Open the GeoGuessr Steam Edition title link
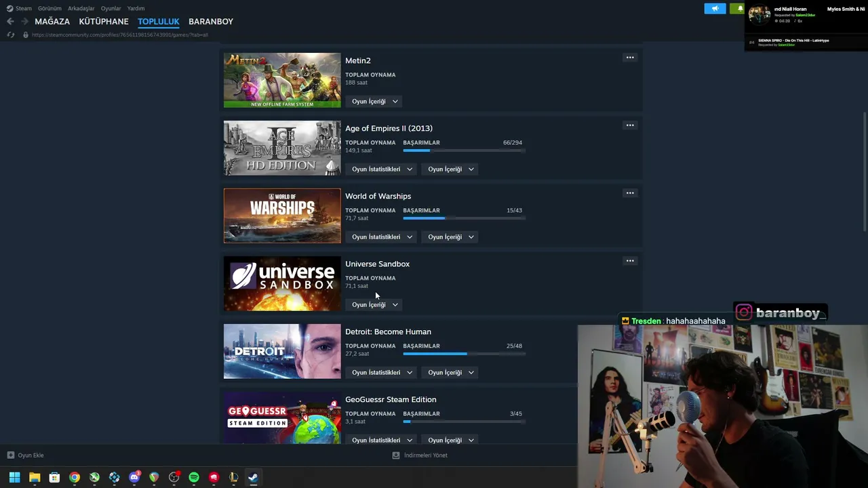The height and width of the screenshot is (488, 868). (x=391, y=400)
